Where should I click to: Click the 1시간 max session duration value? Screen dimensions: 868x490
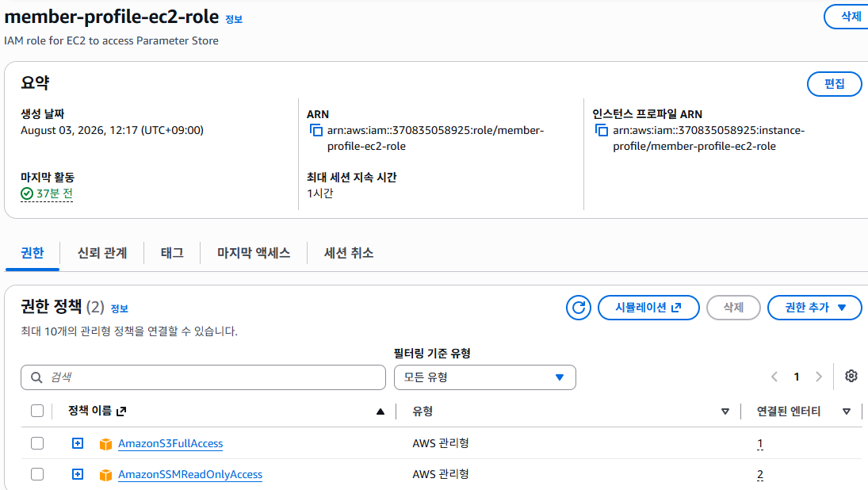[x=320, y=193]
